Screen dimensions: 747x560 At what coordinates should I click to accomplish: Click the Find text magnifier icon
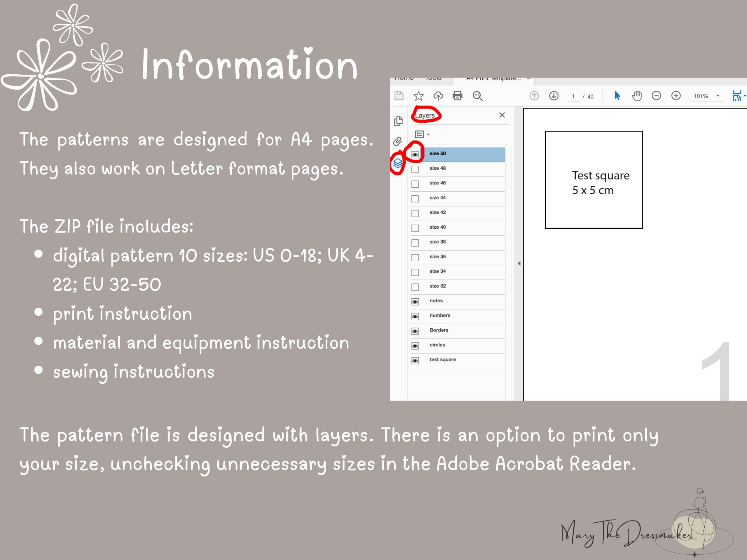point(477,96)
